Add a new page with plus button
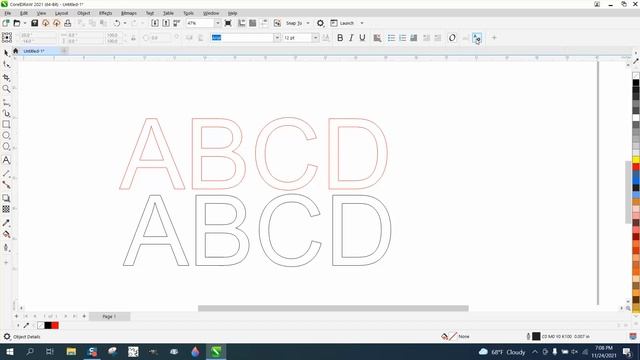Image resolution: width=640 pixels, height=360 pixels. click(84, 316)
